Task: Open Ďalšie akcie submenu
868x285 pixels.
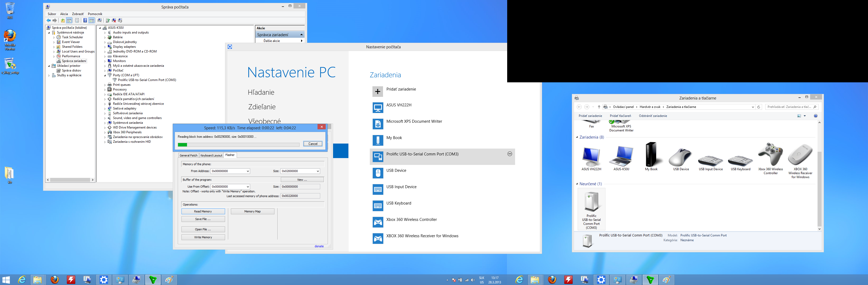Action: [x=280, y=41]
